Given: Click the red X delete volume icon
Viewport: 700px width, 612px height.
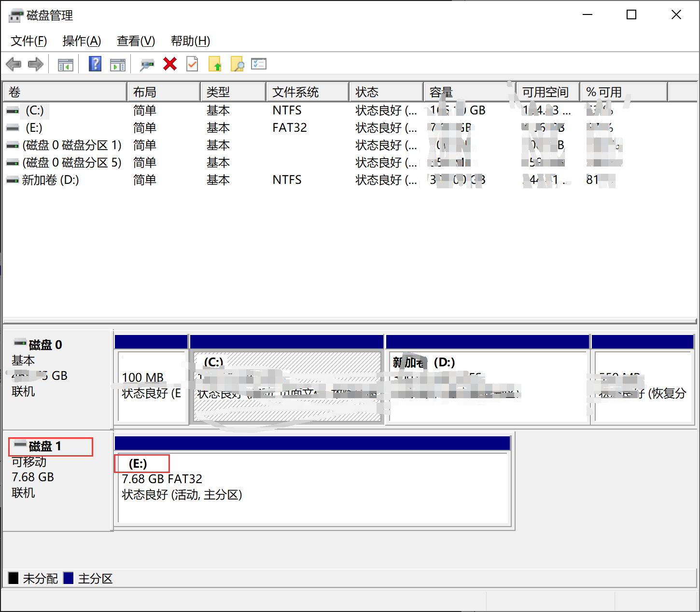Looking at the screenshot, I should 169,64.
